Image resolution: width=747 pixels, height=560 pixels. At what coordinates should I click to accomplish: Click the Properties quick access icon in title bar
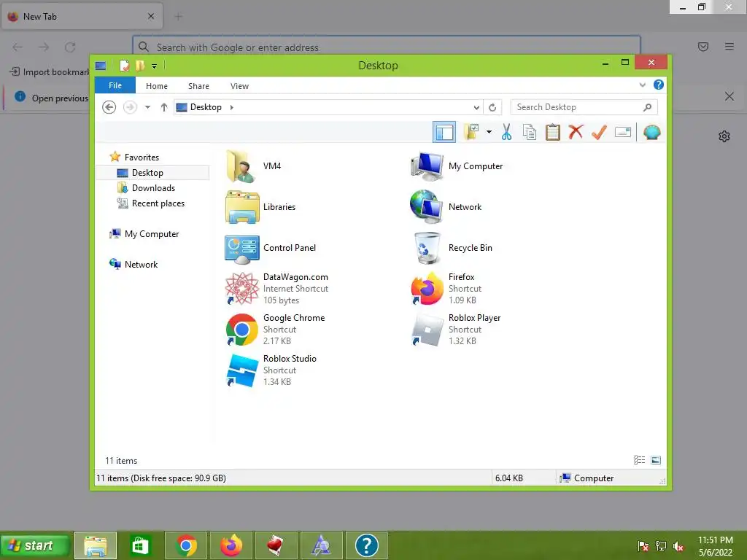(124, 65)
